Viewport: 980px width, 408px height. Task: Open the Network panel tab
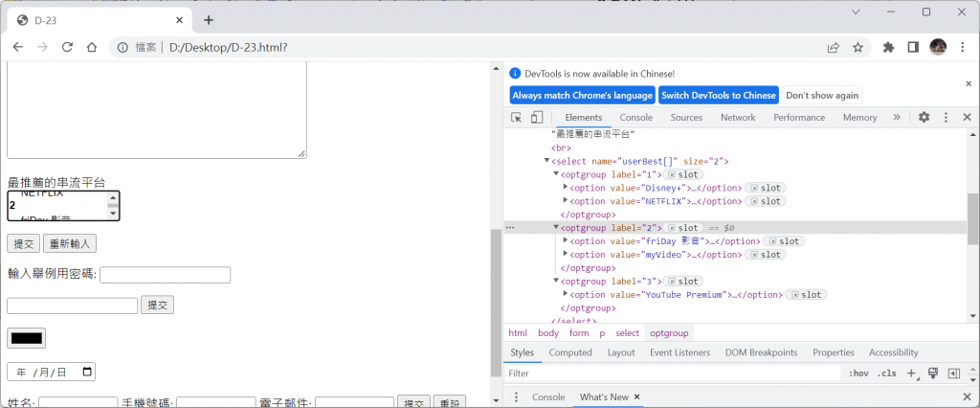coord(738,117)
